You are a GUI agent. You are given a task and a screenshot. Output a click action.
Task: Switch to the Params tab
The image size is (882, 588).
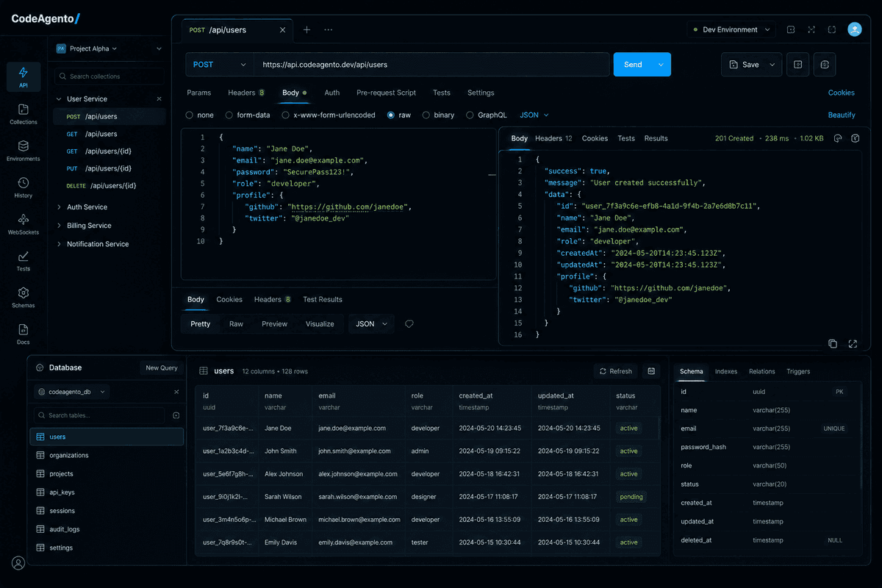click(198, 93)
